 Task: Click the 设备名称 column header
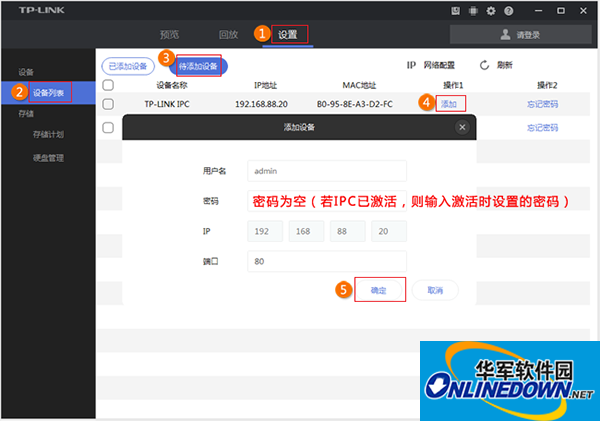[x=172, y=85]
